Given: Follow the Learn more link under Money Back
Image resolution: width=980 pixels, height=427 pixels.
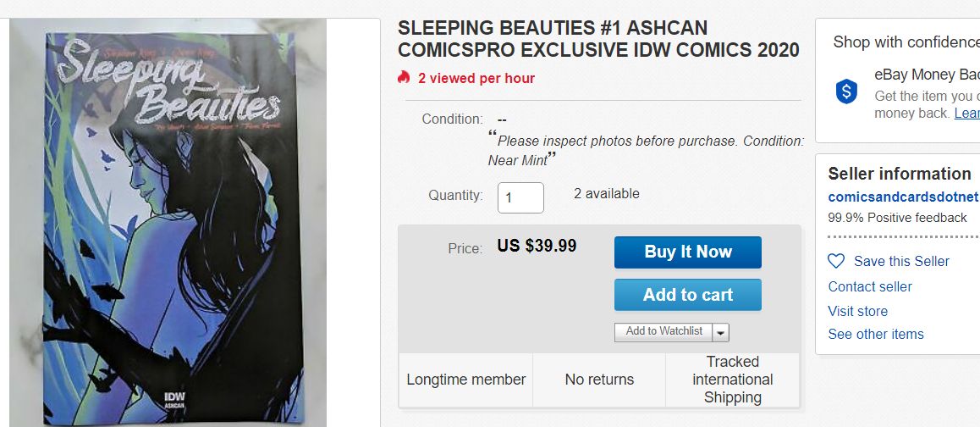Looking at the screenshot, I should point(966,113).
